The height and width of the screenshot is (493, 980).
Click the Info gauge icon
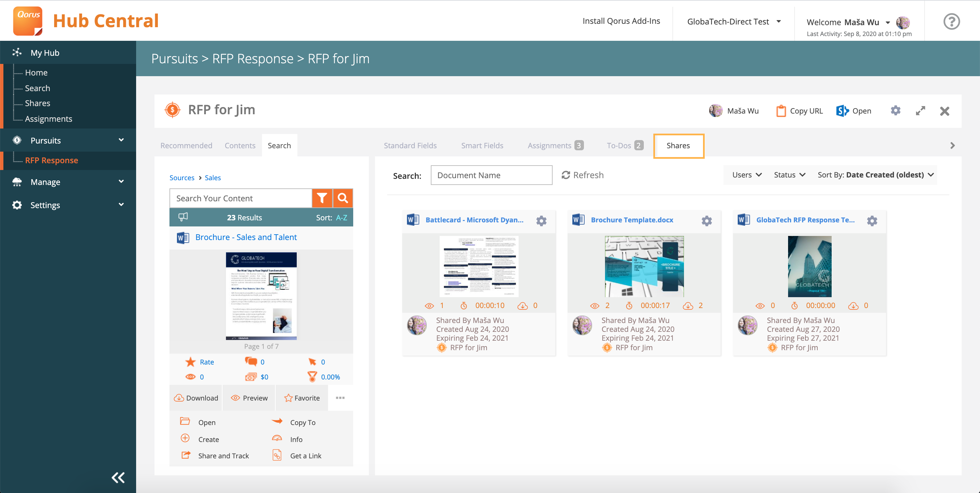pos(277,439)
